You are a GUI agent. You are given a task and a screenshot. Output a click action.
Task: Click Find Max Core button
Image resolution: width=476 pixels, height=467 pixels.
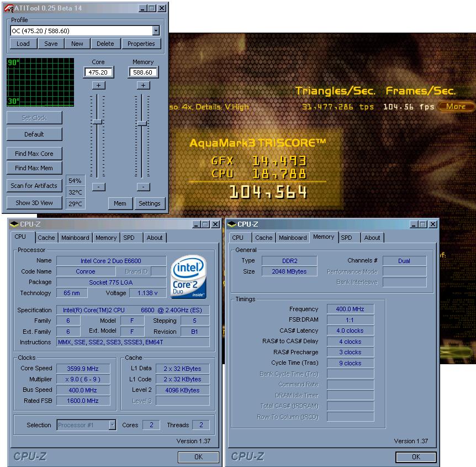(x=34, y=154)
